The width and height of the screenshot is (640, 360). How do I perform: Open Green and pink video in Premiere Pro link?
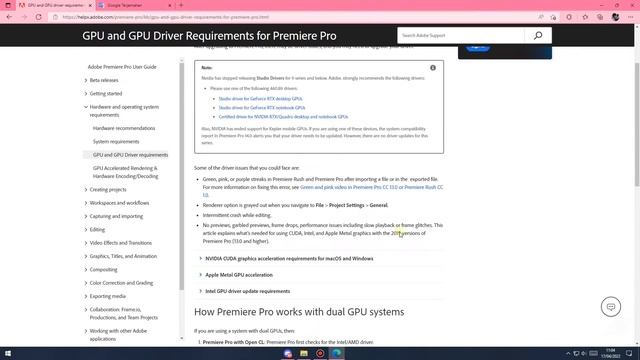371,187
